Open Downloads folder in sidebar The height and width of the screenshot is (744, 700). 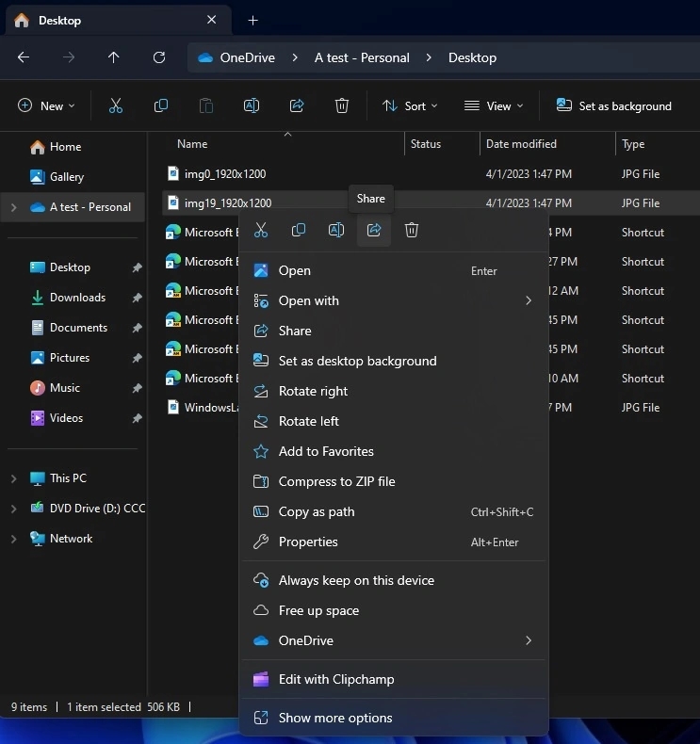point(77,298)
